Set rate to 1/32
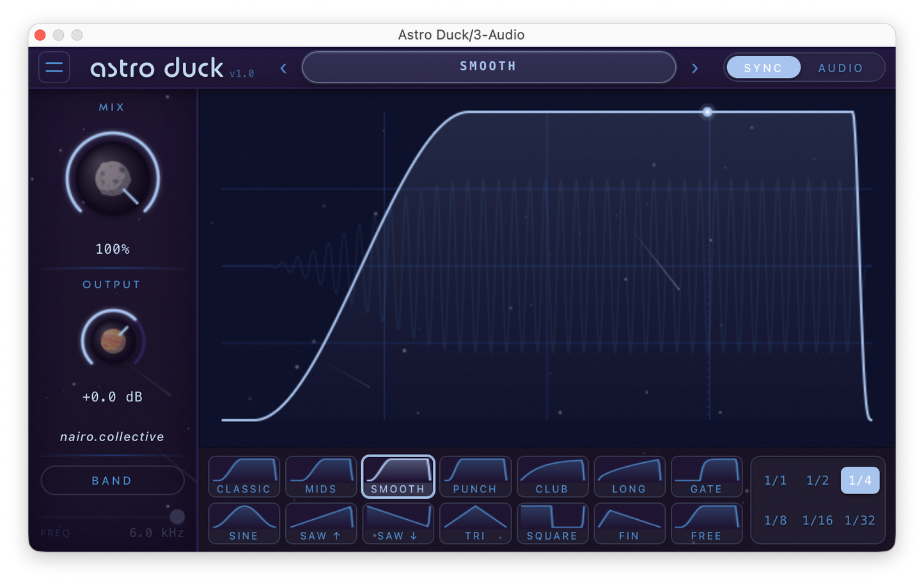This screenshot has width=924, height=585. coord(860,520)
